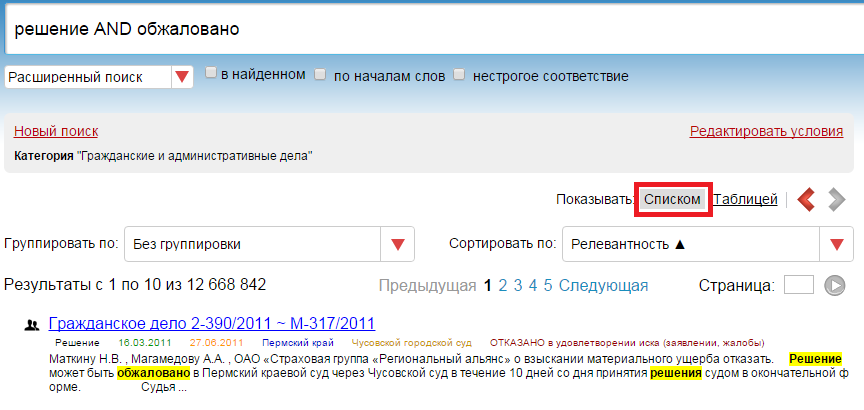Click the 'Страница' page number field
Viewport: 864px width, 410px height.
798,286
